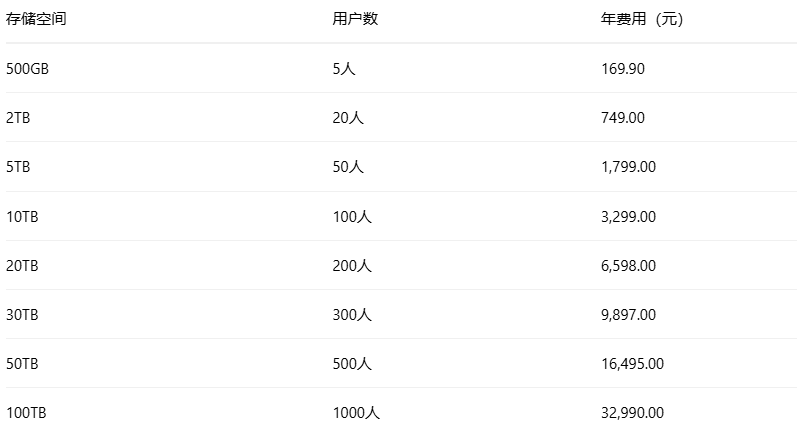Click the 200人 user count cell
This screenshot has width=797, height=441.
pos(352,265)
